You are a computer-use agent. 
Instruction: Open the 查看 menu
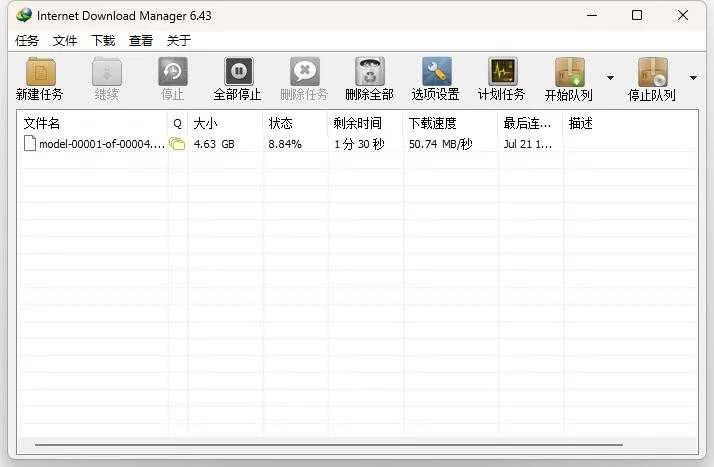click(x=141, y=41)
